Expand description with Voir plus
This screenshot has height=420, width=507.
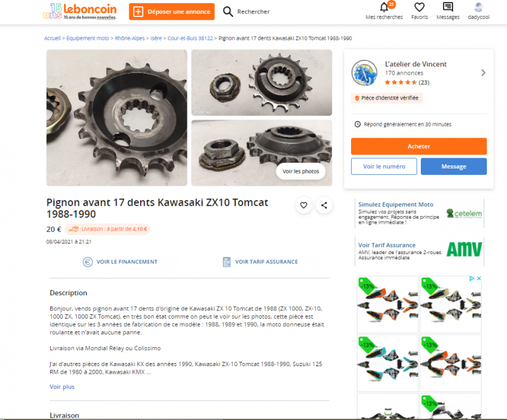tap(62, 386)
